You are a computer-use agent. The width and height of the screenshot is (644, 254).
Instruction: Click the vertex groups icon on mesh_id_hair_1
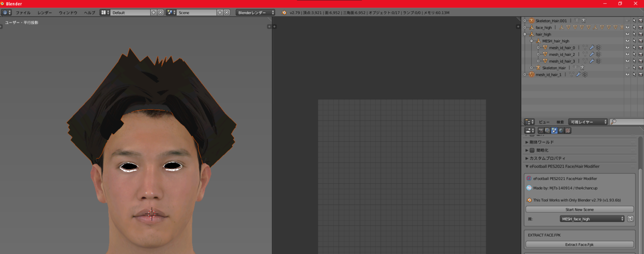click(x=584, y=75)
